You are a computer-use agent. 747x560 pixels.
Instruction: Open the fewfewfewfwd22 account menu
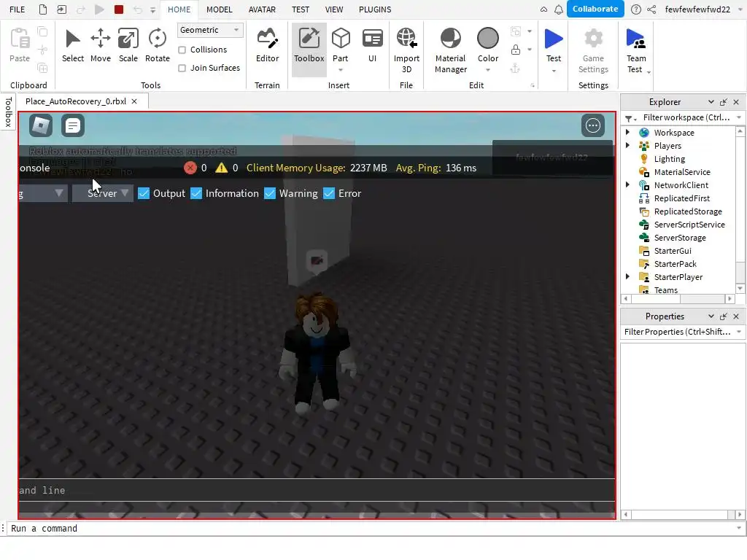pos(703,9)
